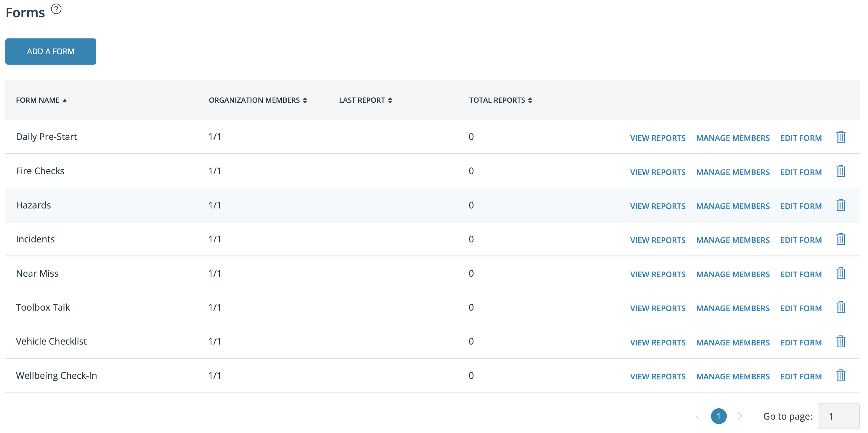Select the Vehicle Checklist form name
868x433 pixels.
[51, 341]
